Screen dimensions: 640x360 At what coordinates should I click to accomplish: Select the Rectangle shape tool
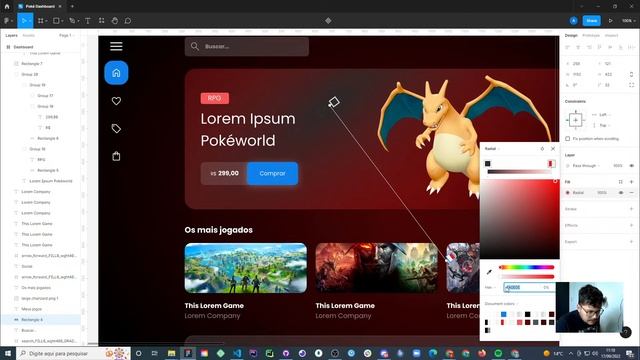(56, 20)
